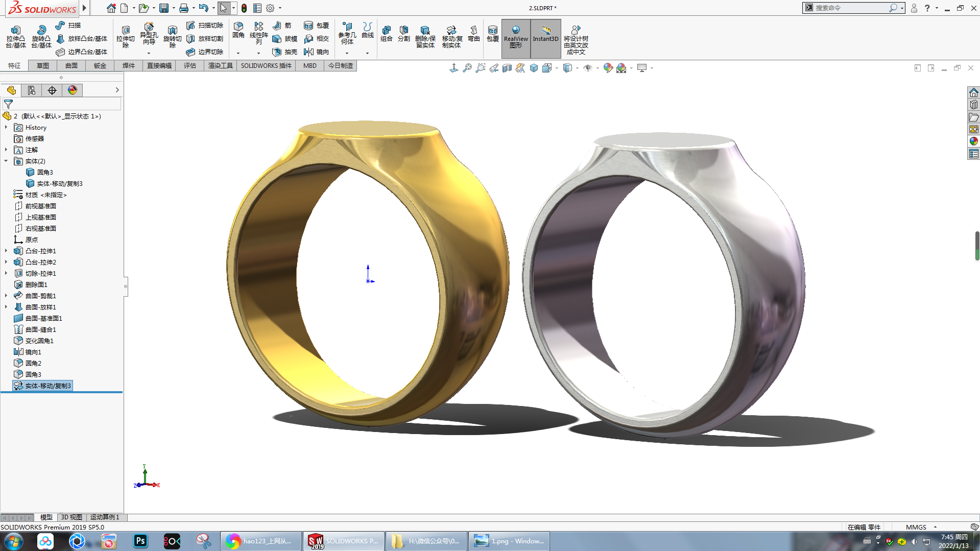
Task: Switch to the 曲面 surface tab
Action: point(71,65)
